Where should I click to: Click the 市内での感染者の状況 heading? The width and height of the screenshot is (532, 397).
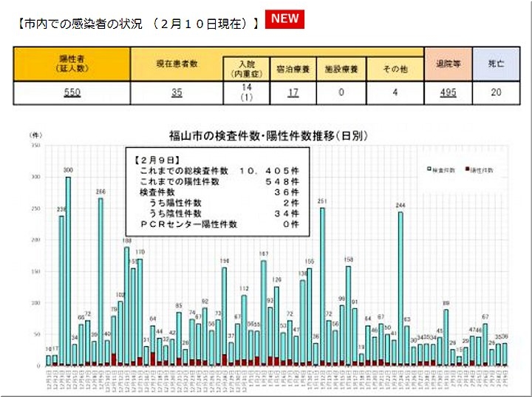pos(137,23)
